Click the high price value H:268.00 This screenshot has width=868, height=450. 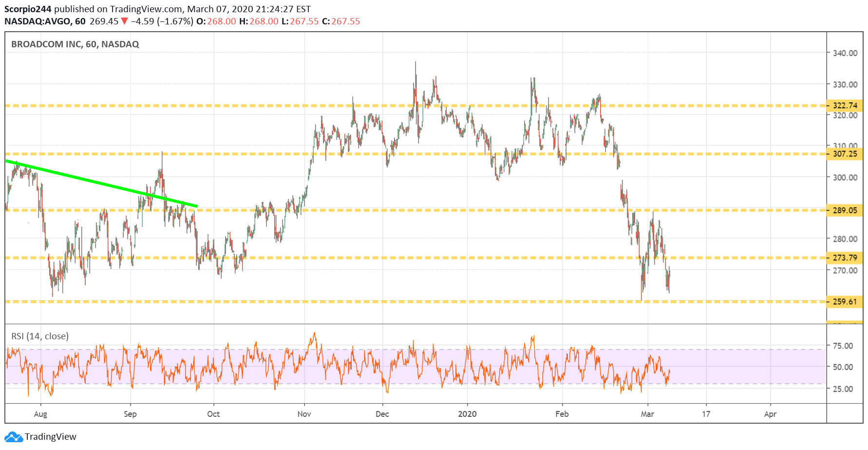coord(259,21)
